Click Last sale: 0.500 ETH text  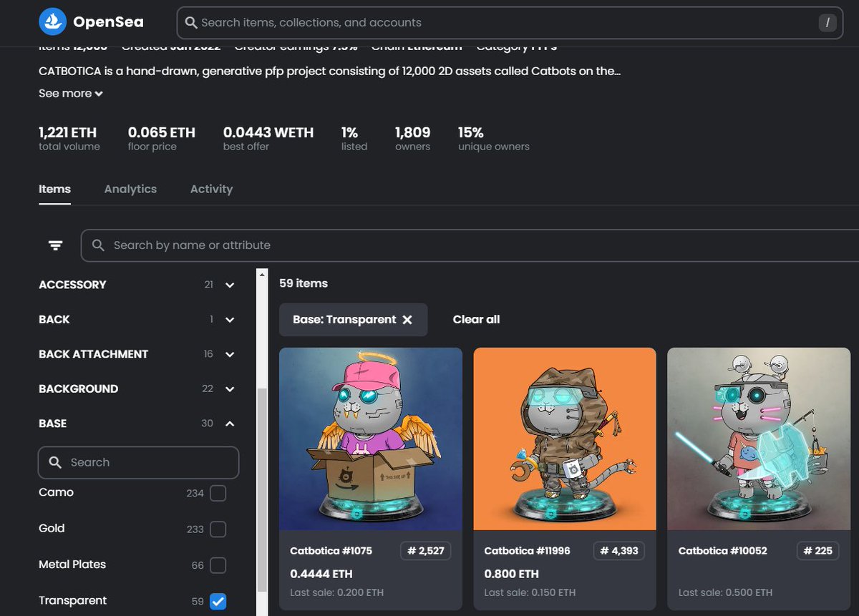pos(725,592)
